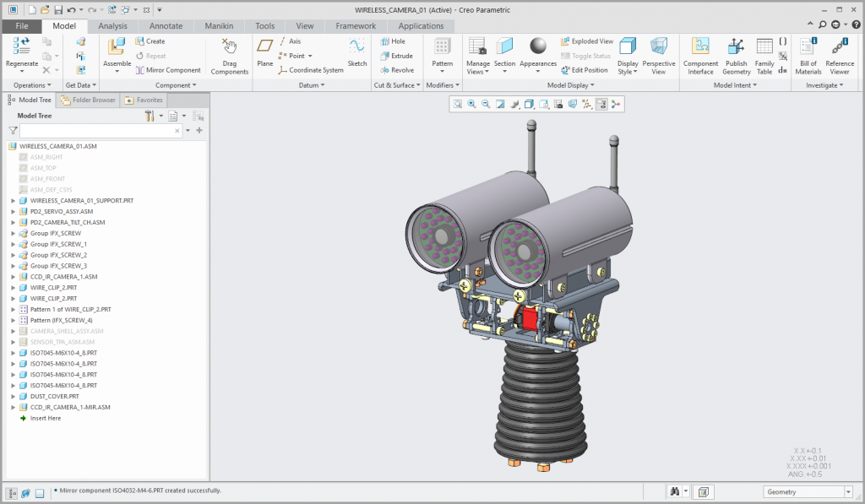Click Repaint in graphics toolbar
Screen dimensions: 865x504
tap(500, 104)
